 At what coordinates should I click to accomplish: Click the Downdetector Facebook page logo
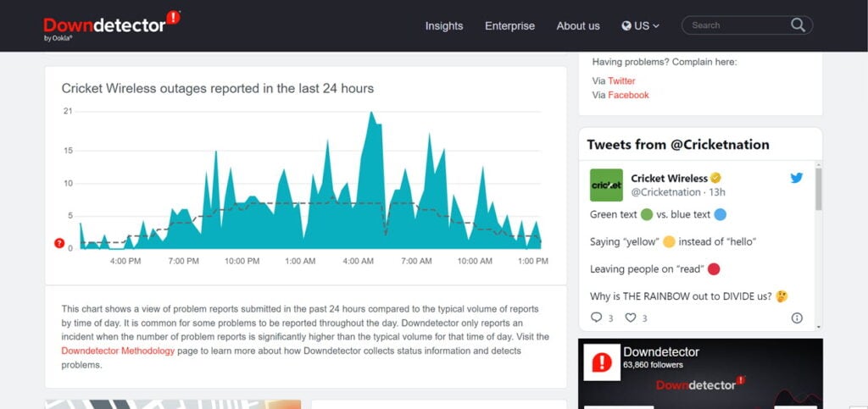tap(602, 362)
